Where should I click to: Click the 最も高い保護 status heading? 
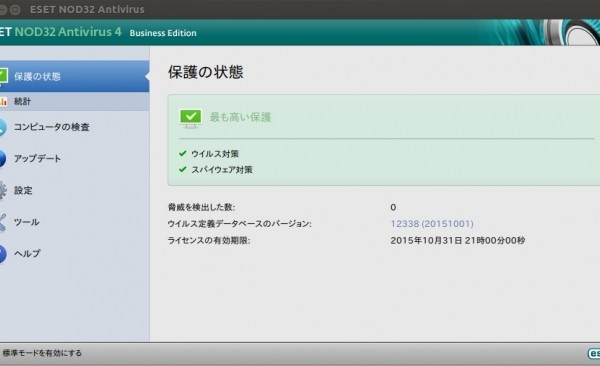click(x=240, y=117)
